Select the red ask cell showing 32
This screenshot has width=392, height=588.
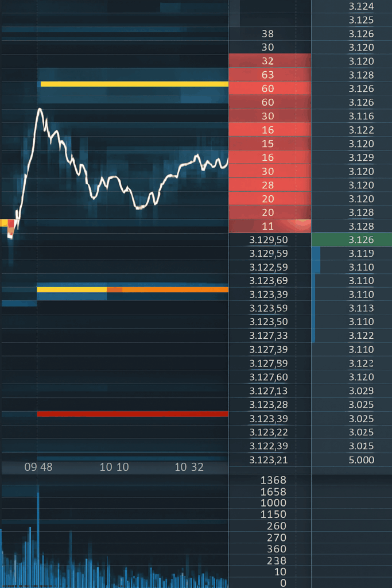coord(268,61)
